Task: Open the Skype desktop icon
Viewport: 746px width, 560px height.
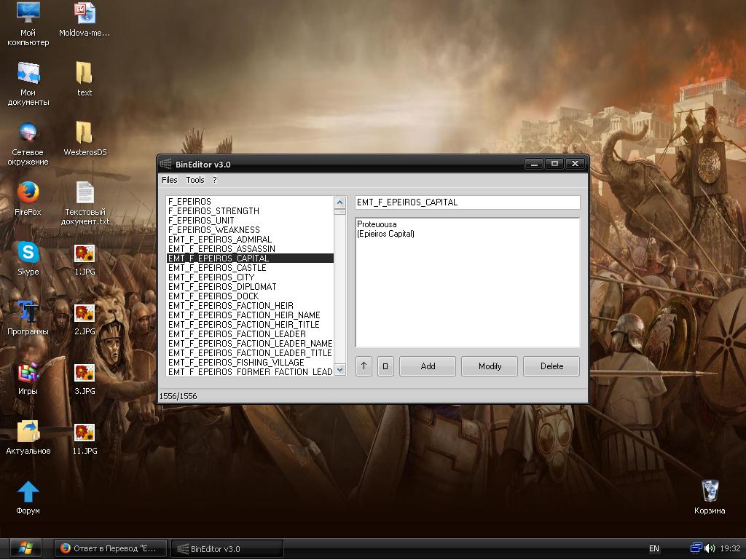Action: [28, 253]
